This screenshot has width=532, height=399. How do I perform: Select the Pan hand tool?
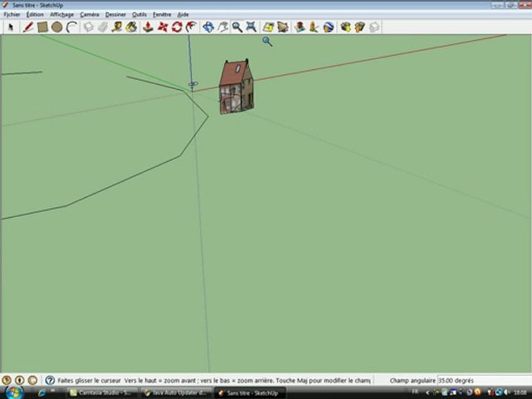tap(223, 27)
